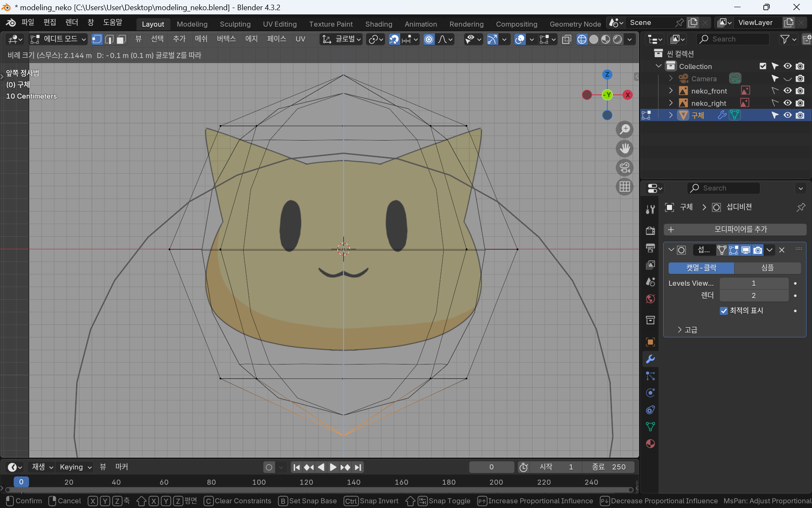Expand the neko_right outliner item
This screenshot has width=812, height=508.
[x=671, y=103]
